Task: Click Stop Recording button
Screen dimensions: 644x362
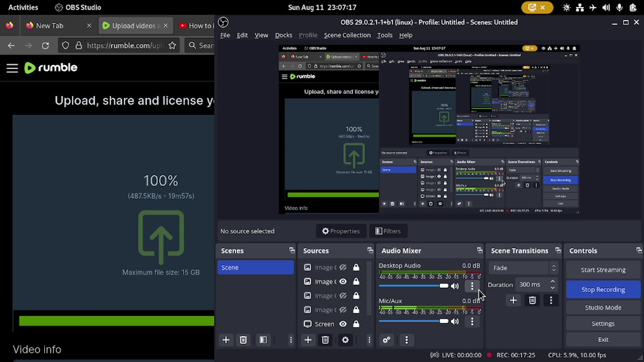Action: pyautogui.click(x=603, y=290)
